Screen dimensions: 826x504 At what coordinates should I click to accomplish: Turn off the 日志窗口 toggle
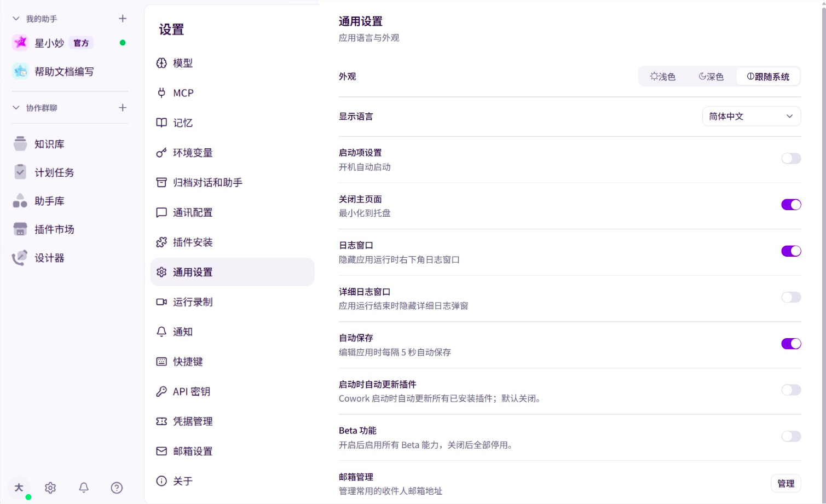[x=791, y=251]
